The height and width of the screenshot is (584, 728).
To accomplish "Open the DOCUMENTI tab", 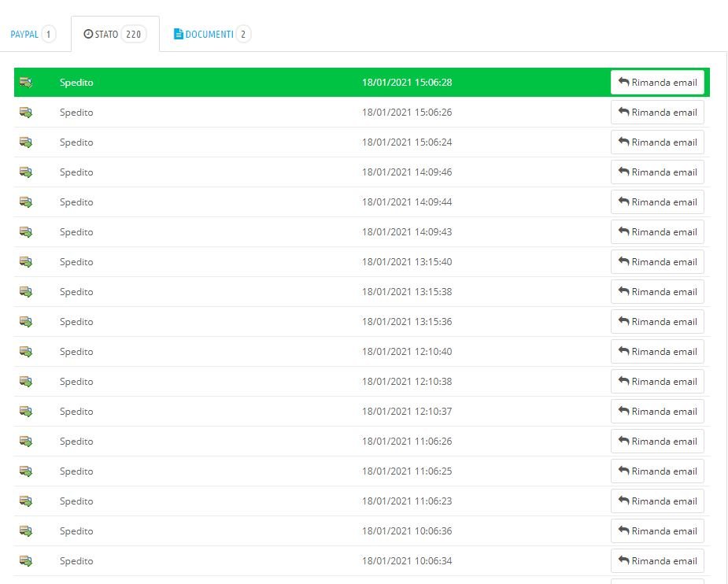I will coord(212,35).
